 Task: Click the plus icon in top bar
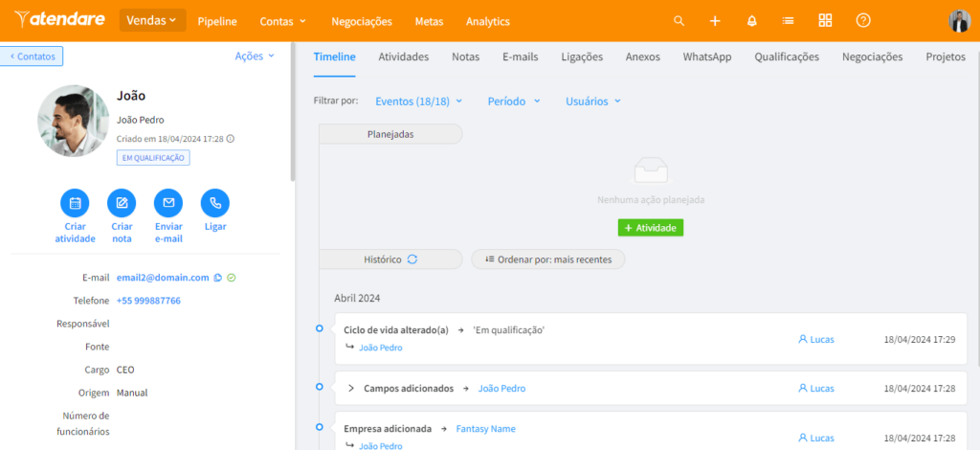coord(715,21)
